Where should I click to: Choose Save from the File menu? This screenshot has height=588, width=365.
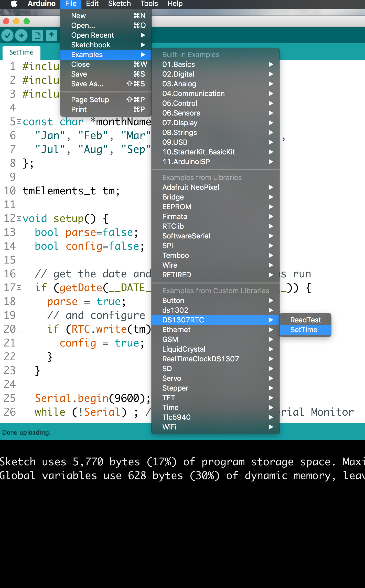pyautogui.click(x=106, y=74)
